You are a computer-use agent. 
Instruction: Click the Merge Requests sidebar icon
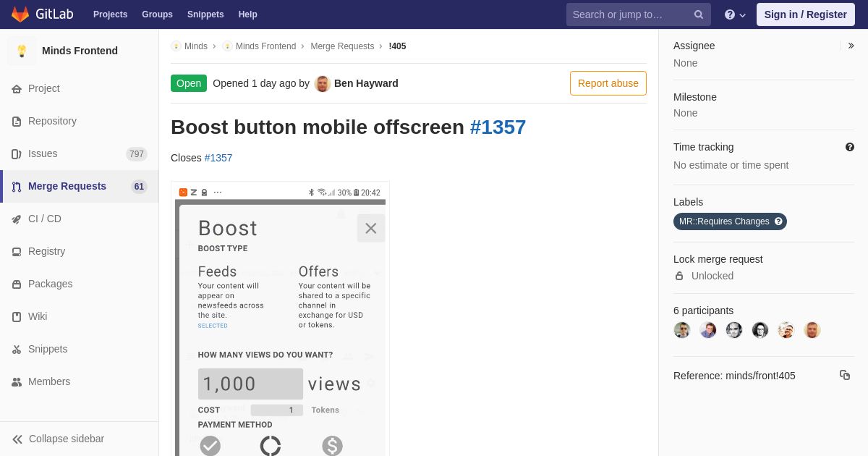pyautogui.click(x=17, y=186)
